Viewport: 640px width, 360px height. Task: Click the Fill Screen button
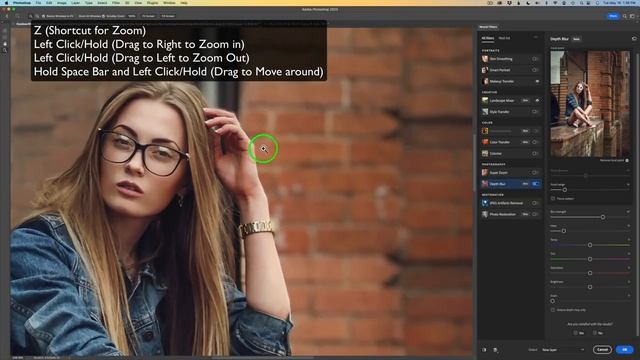click(168, 16)
